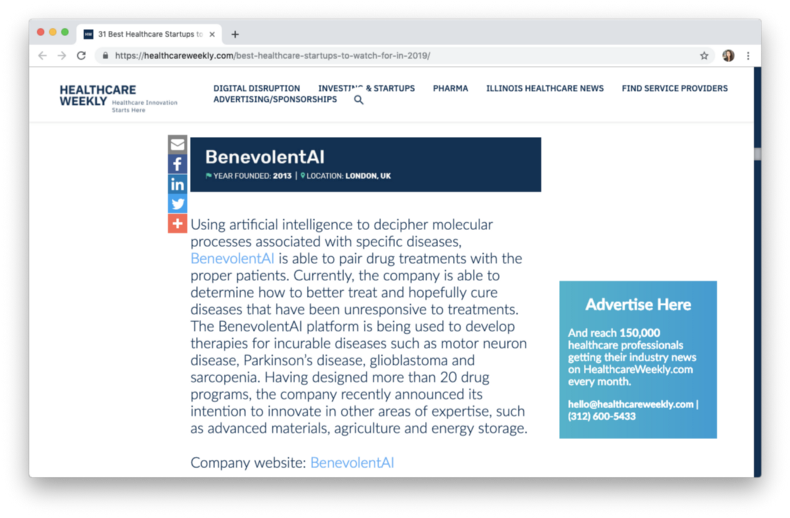Open Illinois Healthcare News menu item
790x518 pixels.
(545, 88)
